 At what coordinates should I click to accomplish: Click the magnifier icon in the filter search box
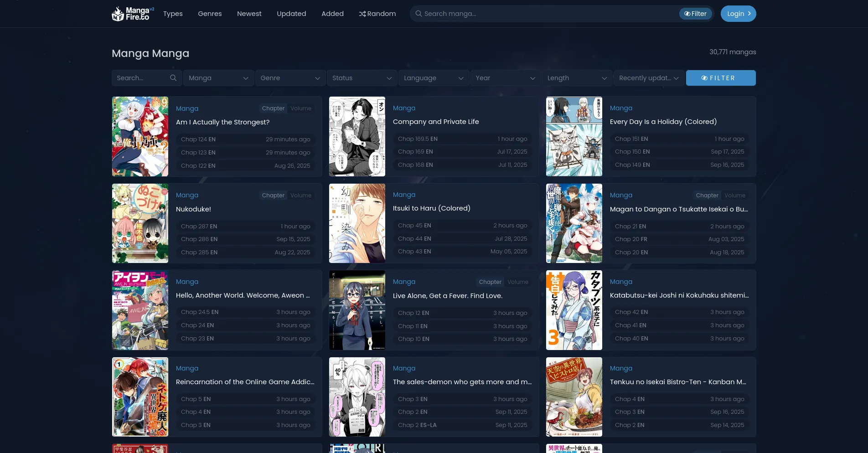173,77
